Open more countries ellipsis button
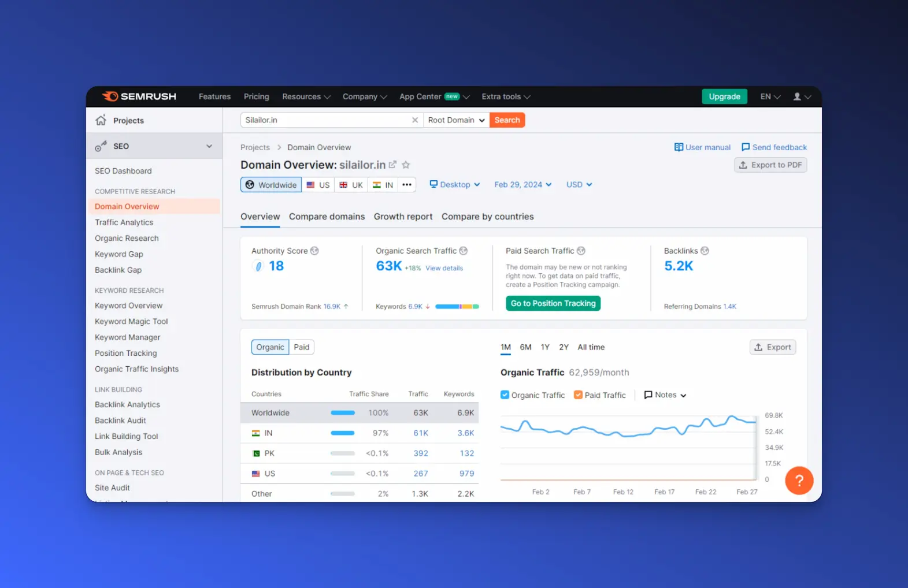Screen dimensions: 908x588 (407, 185)
